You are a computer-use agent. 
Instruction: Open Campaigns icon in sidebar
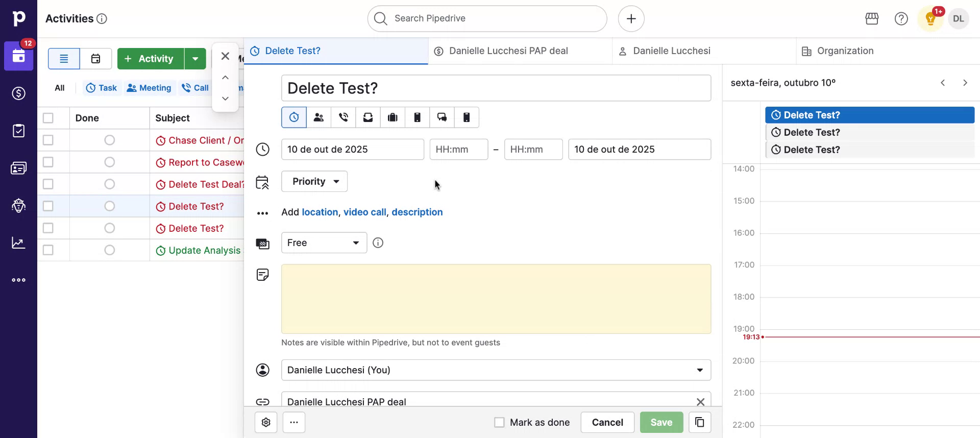[x=19, y=205]
